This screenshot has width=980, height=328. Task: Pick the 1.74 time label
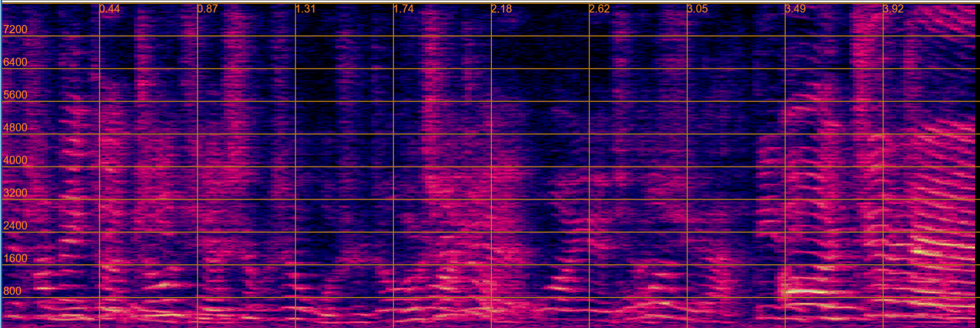pos(404,9)
